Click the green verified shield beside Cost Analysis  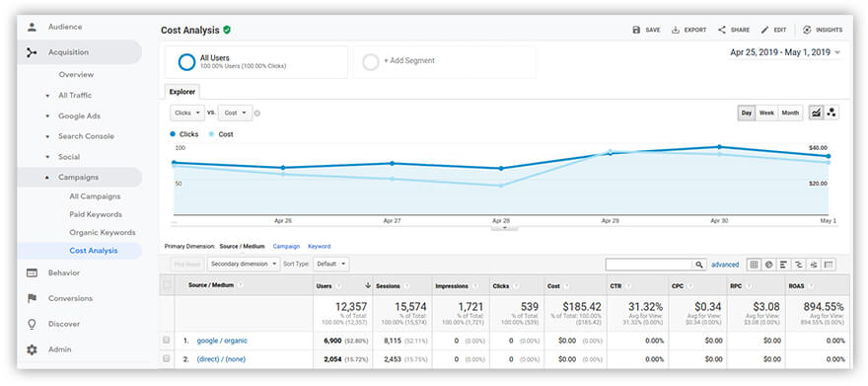227,30
